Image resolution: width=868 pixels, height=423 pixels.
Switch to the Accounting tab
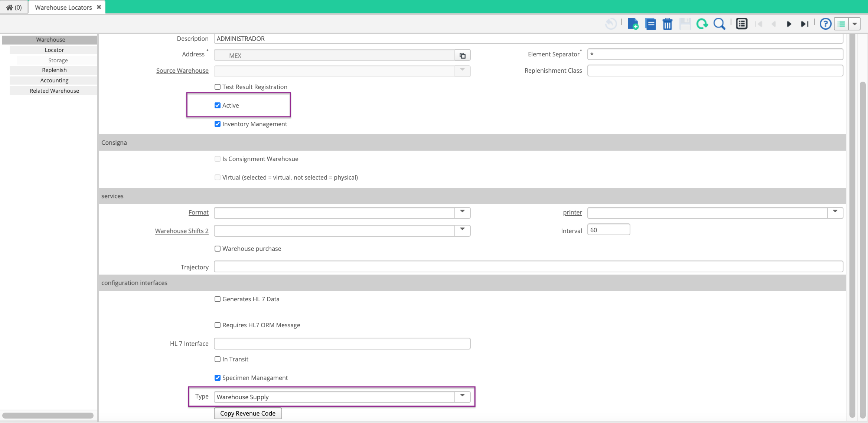click(x=54, y=80)
